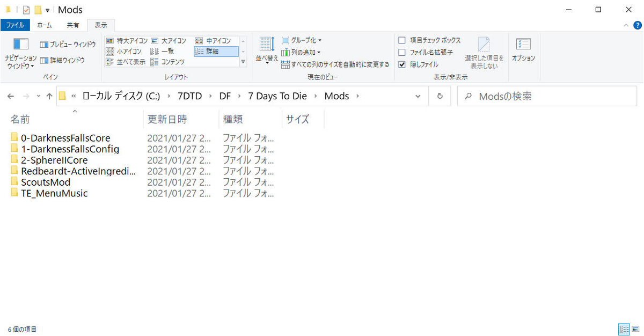Select 一覧 layout
Viewport: 644px width, 336px height.
[162, 52]
